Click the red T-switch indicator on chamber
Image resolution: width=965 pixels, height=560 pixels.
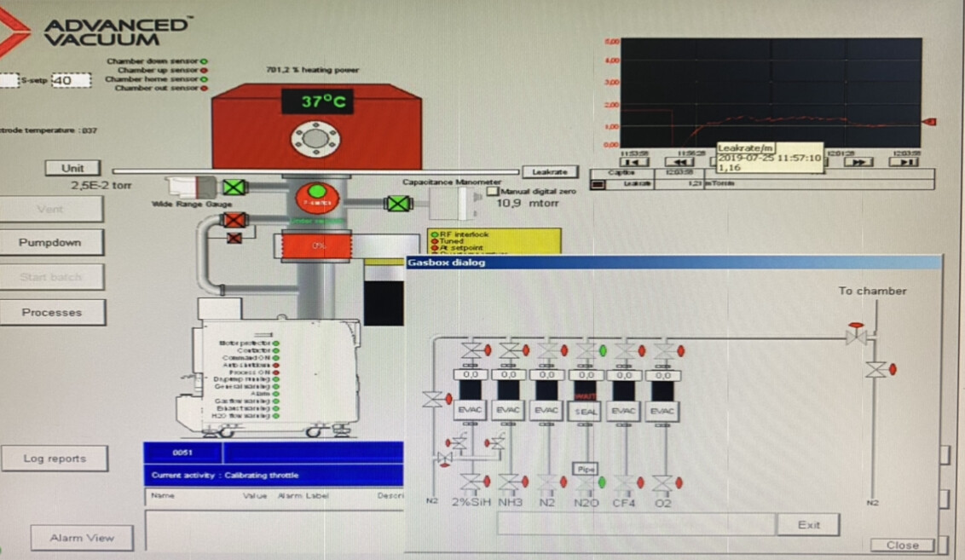pyautogui.click(x=317, y=199)
